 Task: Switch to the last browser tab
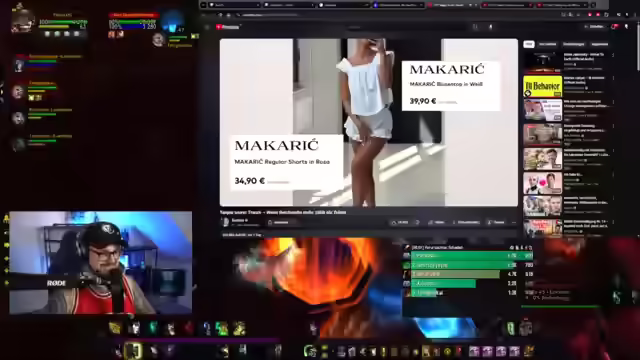click(562, 5)
